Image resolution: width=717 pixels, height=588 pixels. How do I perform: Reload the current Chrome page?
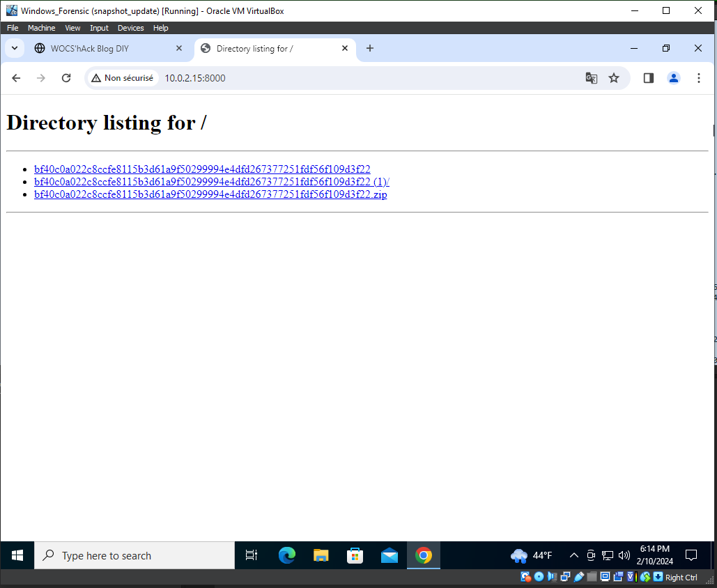click(66, 78)
